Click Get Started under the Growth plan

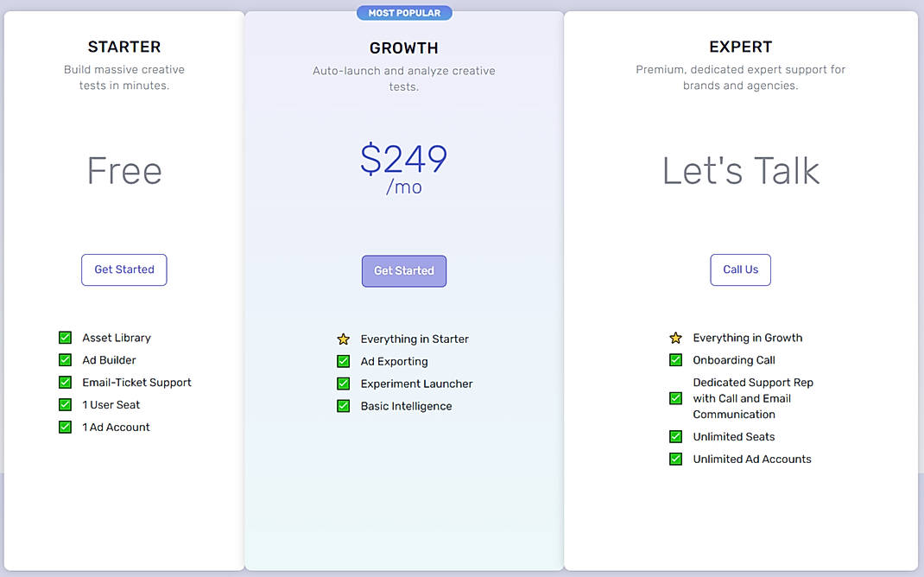coord(403,270)
